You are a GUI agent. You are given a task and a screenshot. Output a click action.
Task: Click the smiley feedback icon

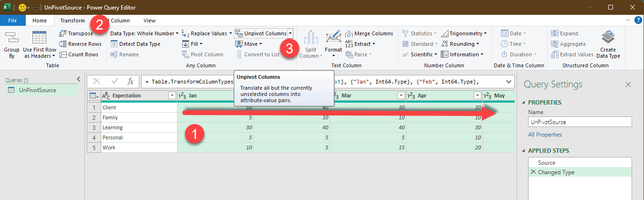pos(23,7)
